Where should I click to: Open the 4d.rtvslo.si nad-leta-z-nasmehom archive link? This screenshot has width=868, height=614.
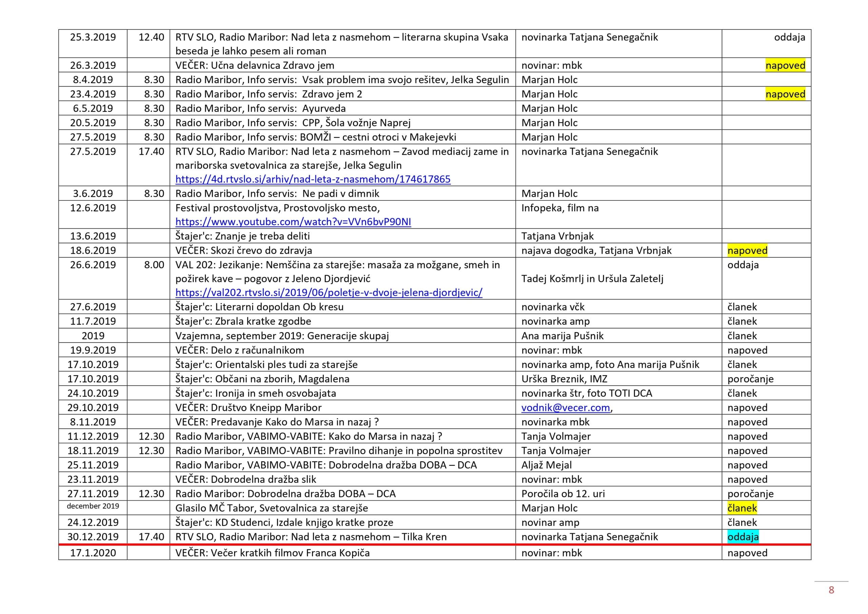313,179
